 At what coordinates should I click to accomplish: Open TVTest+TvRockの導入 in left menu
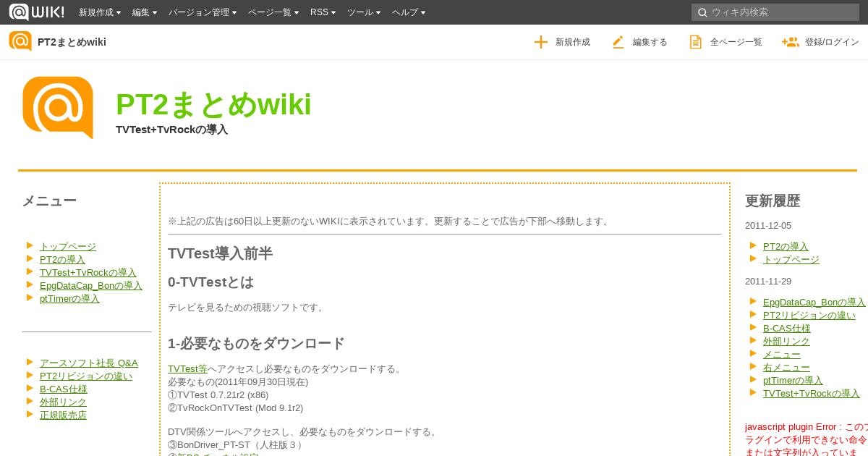(88, 272)
